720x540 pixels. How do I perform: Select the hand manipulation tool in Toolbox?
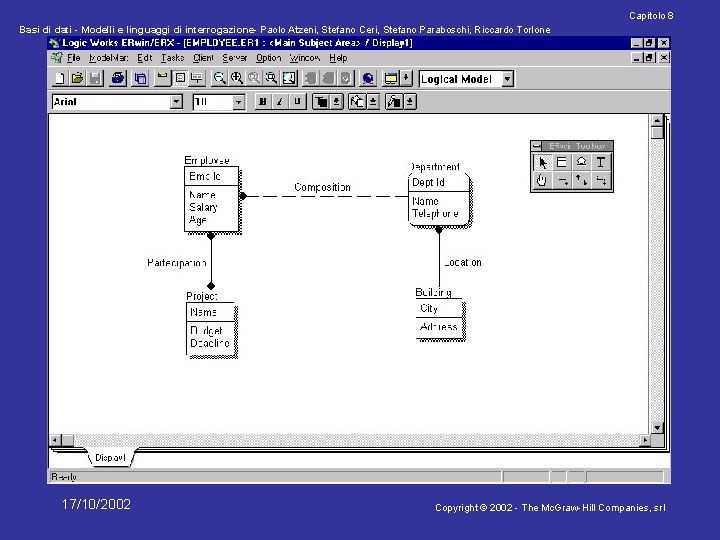pos(542,180)
